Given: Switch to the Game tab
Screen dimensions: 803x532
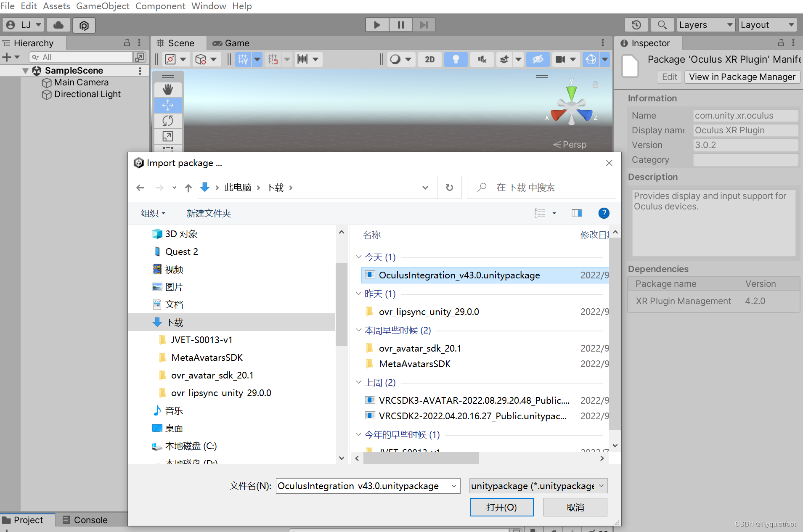Looking at the screenshot, I should coord(231,43).
